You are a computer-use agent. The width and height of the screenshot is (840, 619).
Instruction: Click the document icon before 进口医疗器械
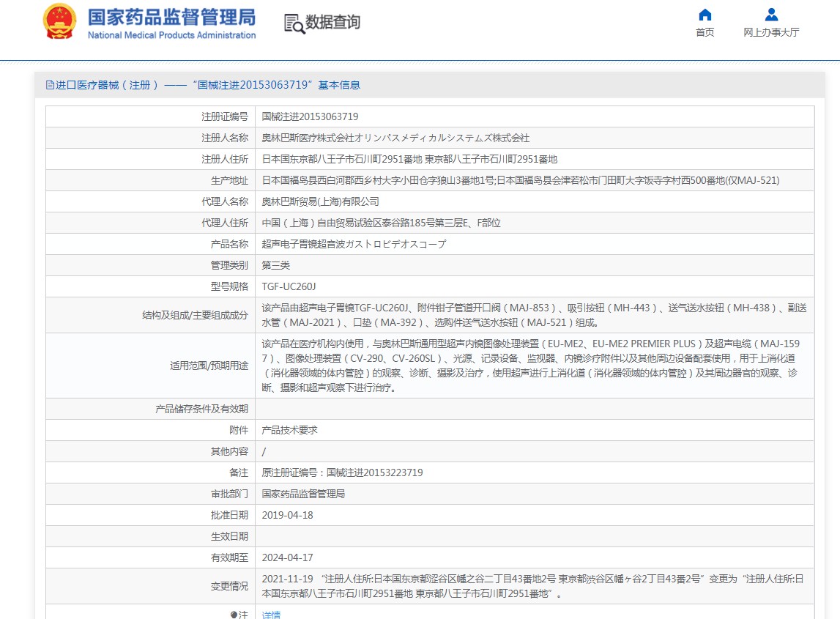click(x=50, y=85)
